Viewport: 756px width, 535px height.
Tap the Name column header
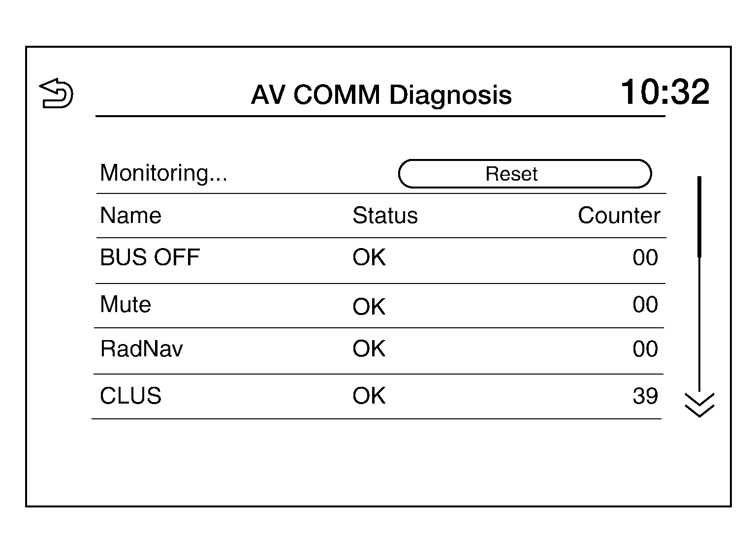pyautogui.click(x=130, y=216)
